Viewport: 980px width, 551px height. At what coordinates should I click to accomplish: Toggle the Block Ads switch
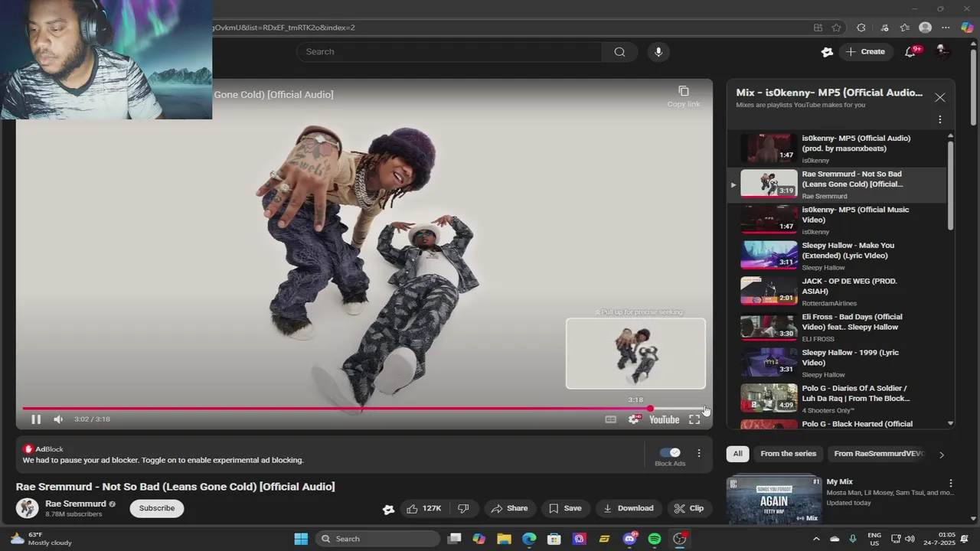point(670,452)
